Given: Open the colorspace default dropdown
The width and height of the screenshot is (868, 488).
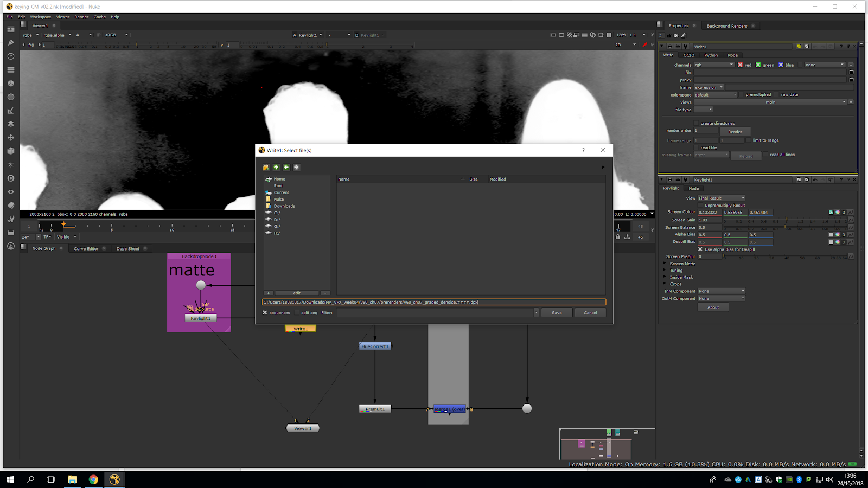Looking at the screenshot, I should point(716,94).
